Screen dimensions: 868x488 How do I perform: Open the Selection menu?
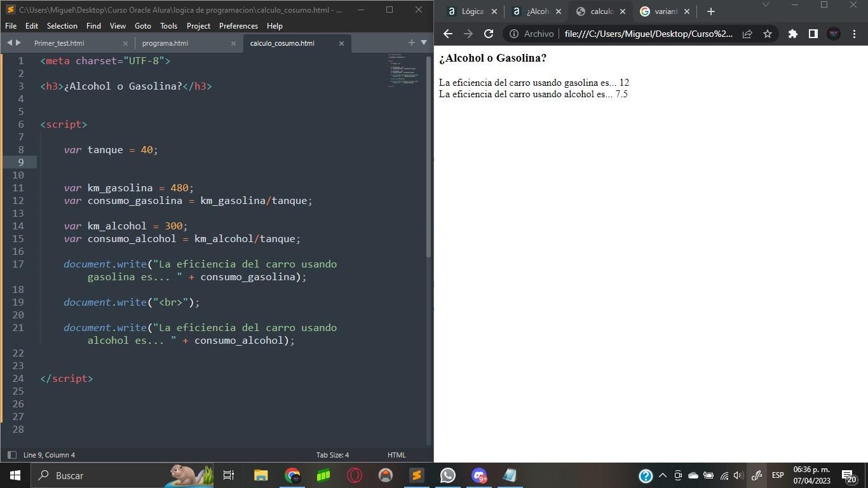[62, 26]
